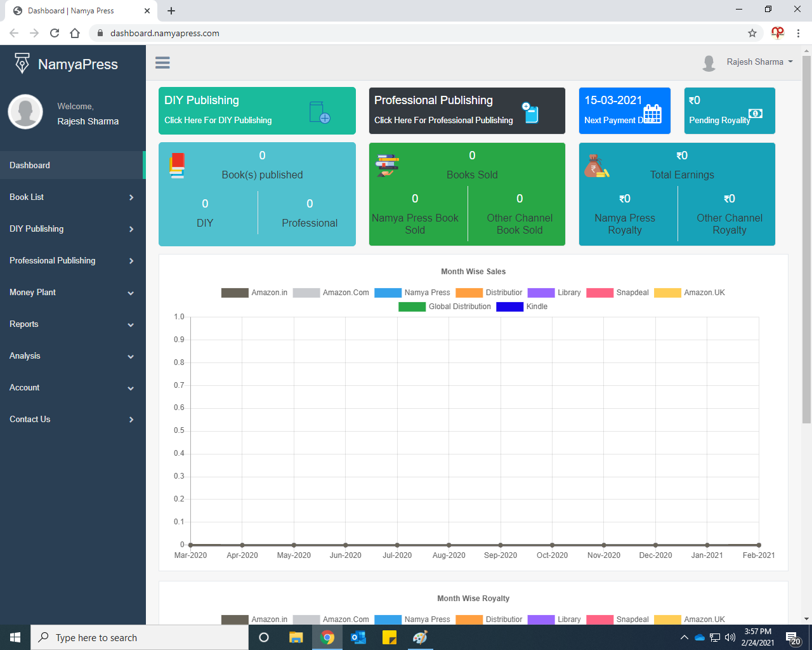Close the Dashboard | Namya Press tab

coord(147,11)
